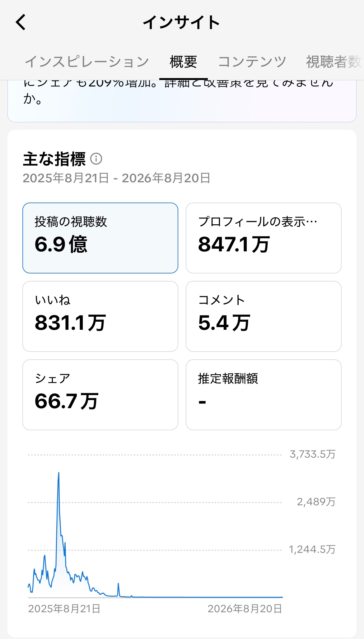Viewport: 364px width, 639px height.
Task: Choose the いいね 831.1万 metric card
Action: click(100, 316)
